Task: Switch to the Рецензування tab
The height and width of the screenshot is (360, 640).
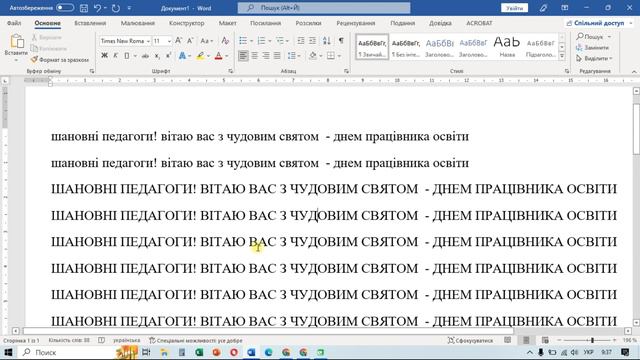Action: 356,23
